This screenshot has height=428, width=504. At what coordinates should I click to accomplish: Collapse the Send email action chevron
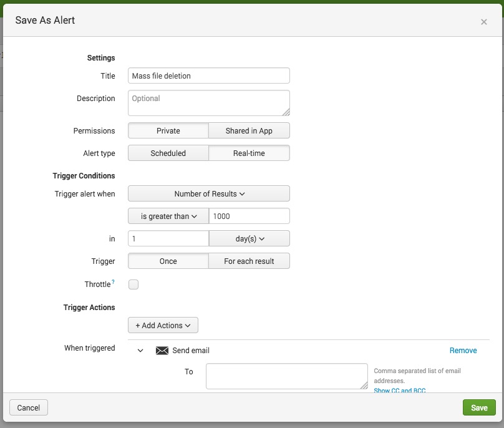coord(140,351)
